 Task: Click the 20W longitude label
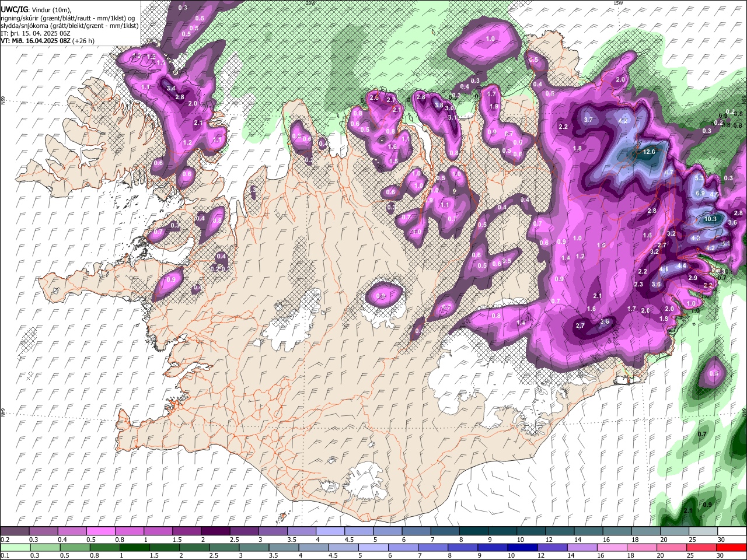tap(310, 3)
